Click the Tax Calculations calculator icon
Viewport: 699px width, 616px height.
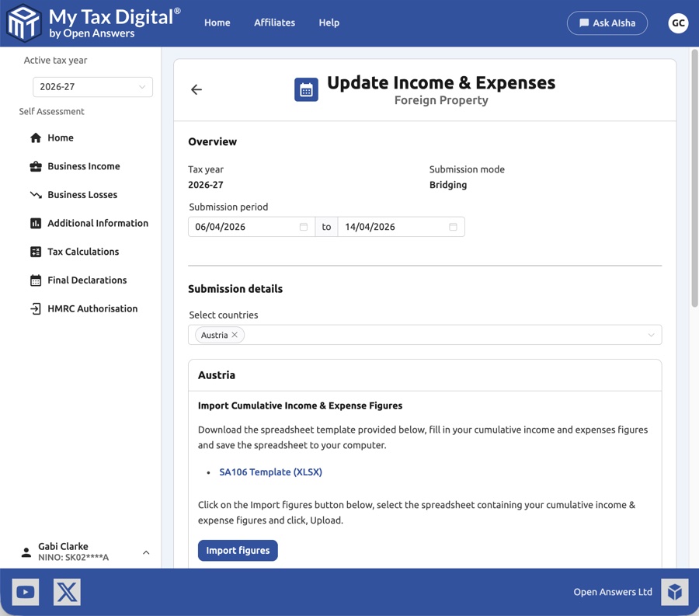36,251
